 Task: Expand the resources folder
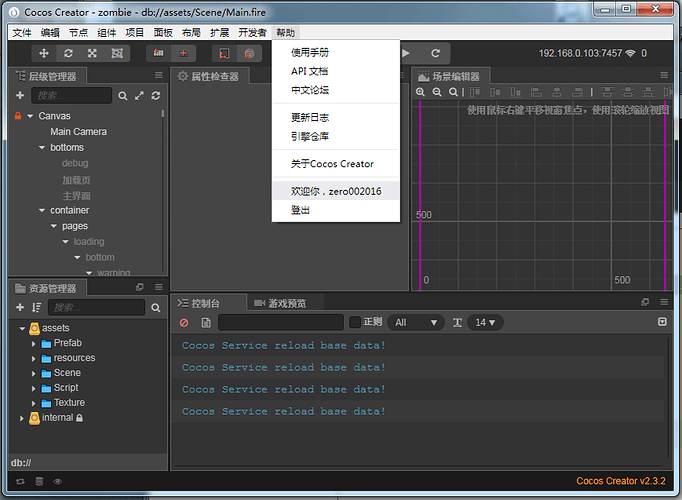tap(33, 359)
